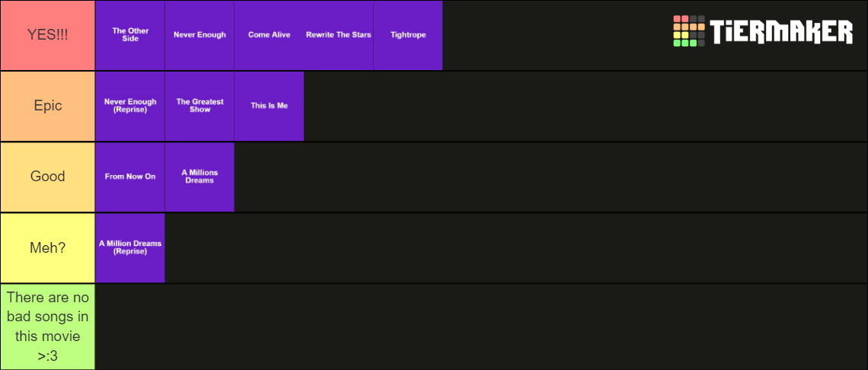Click empty area of bottom green tier row

pyautogui.click(x=482, y=327)
